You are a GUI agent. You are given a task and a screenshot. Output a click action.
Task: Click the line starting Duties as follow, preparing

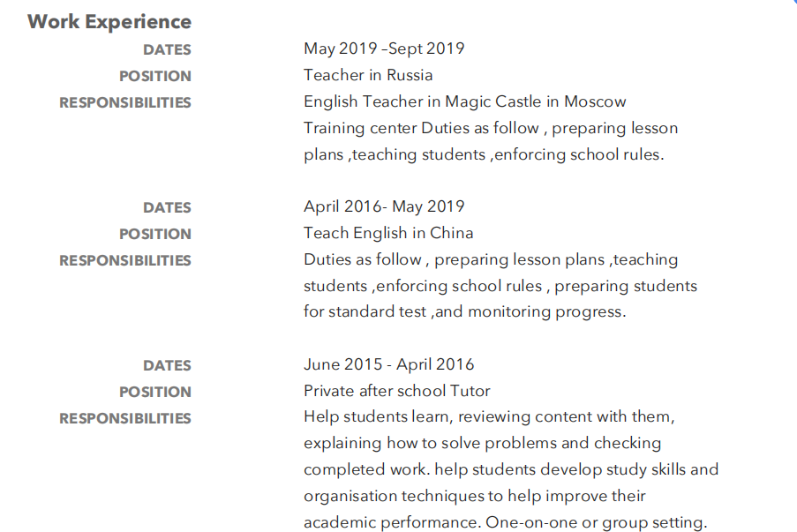click(490, 259)
